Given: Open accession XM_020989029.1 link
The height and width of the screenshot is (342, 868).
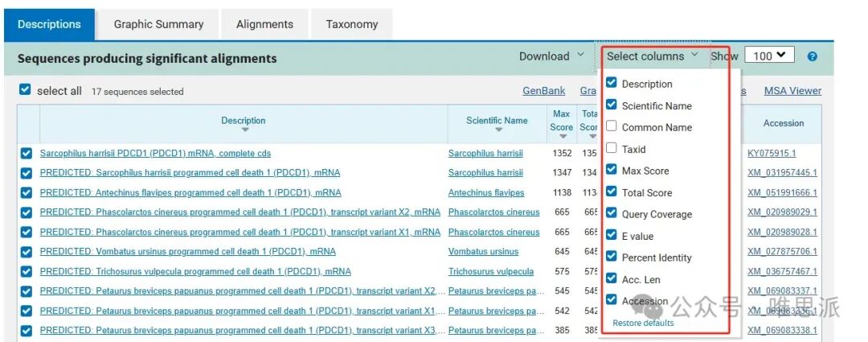Looking at the screenshot, I should [782, 212].
